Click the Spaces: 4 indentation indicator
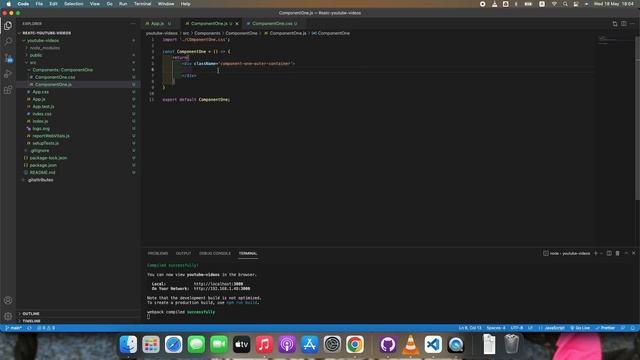The height and width of the screenshot is (360, 640). 496,328
